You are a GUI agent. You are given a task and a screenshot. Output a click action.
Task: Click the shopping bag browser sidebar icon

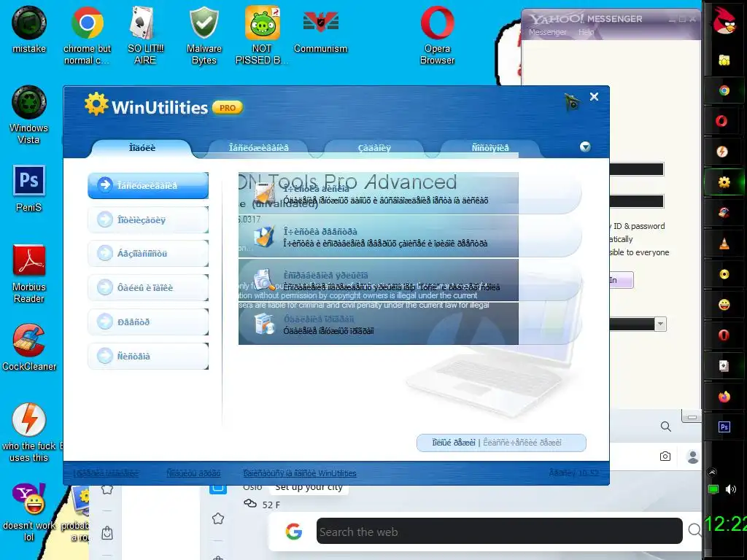point(107,533)
